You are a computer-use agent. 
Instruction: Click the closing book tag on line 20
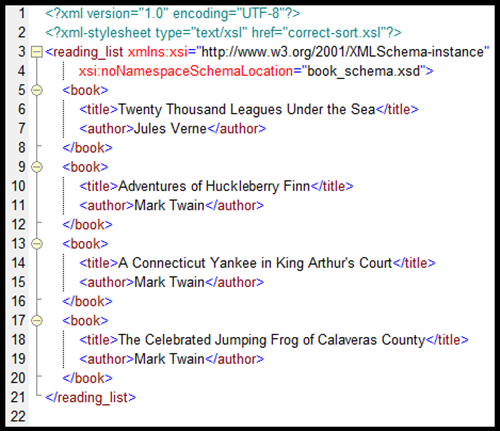coord(87,378)
